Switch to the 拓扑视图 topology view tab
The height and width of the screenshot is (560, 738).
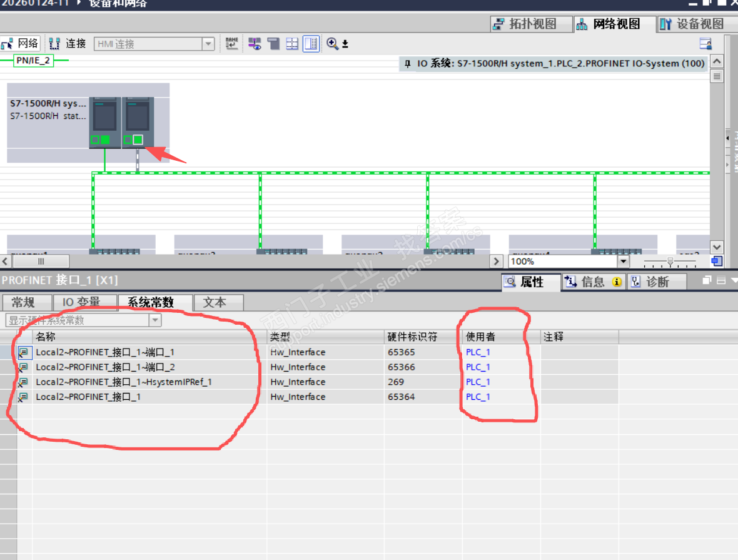pyautogui.click(x=531, y=24)
